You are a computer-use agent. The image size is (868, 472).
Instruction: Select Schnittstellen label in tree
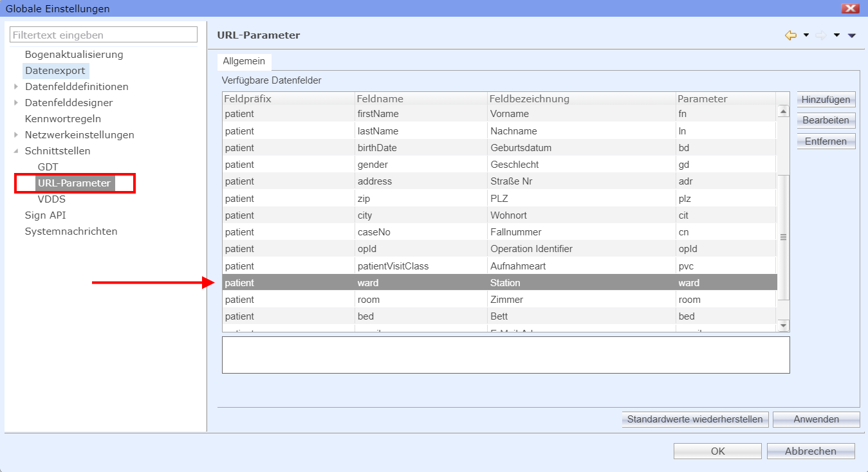pyautogui.click(x=58, y=150)
